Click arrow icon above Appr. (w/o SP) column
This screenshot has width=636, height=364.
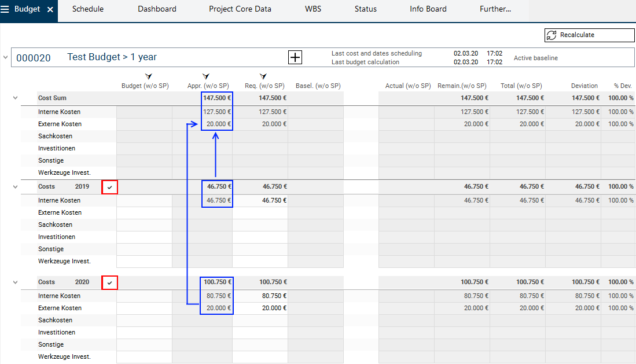(205, 76)
